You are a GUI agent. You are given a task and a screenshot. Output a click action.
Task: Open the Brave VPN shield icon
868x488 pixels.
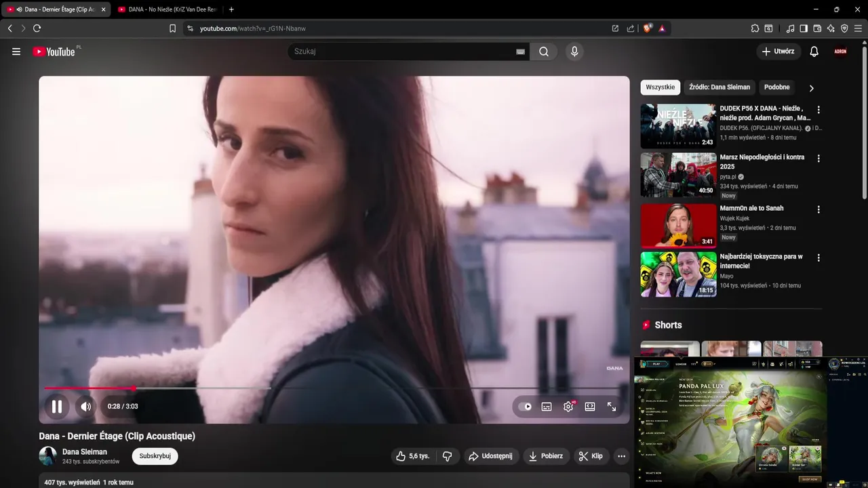[844, 28]
